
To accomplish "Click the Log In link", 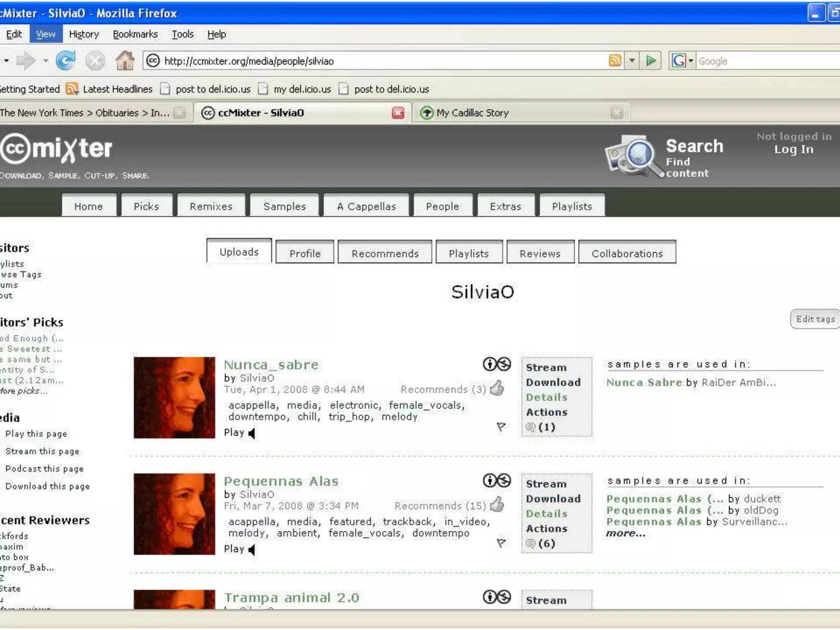I will (794, 149).
